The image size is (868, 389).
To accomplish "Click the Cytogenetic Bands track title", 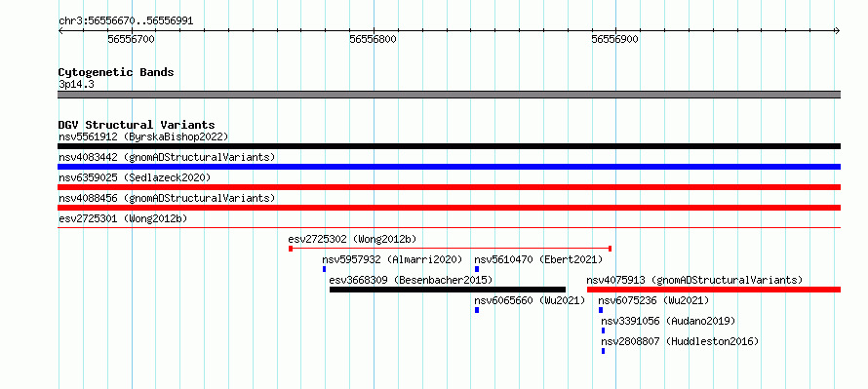I will pos(116,72).
